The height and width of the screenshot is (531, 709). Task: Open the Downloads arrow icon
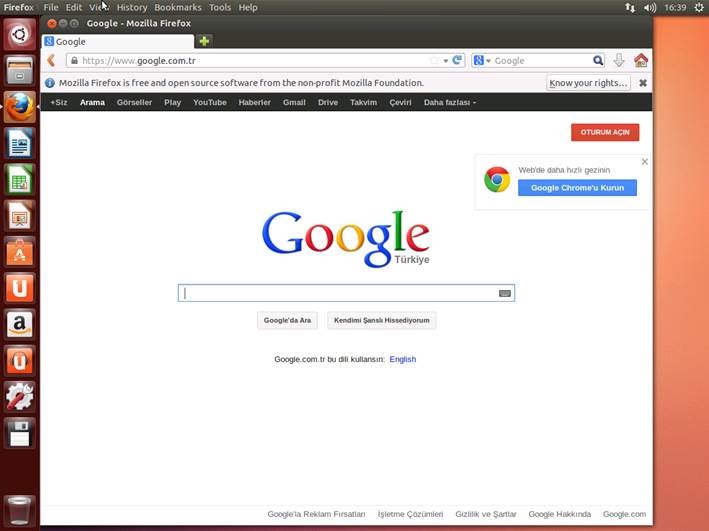[x=619, y=60]
